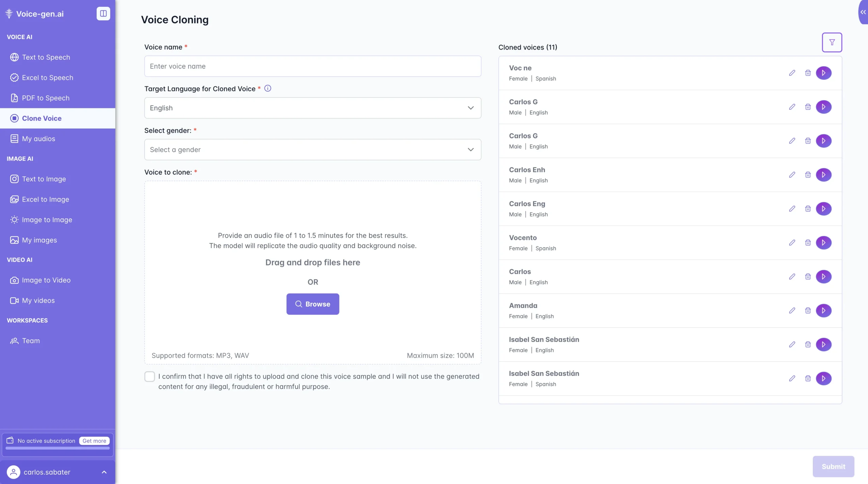Open the filter options for cloned voices
The width and height of the screenshot is (868, 484).
tap(832, 42)
